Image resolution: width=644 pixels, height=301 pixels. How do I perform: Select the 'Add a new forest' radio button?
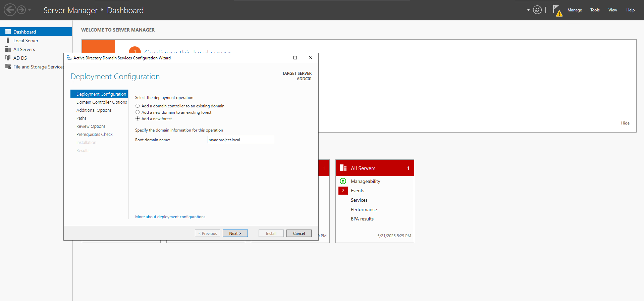(138, 119)
